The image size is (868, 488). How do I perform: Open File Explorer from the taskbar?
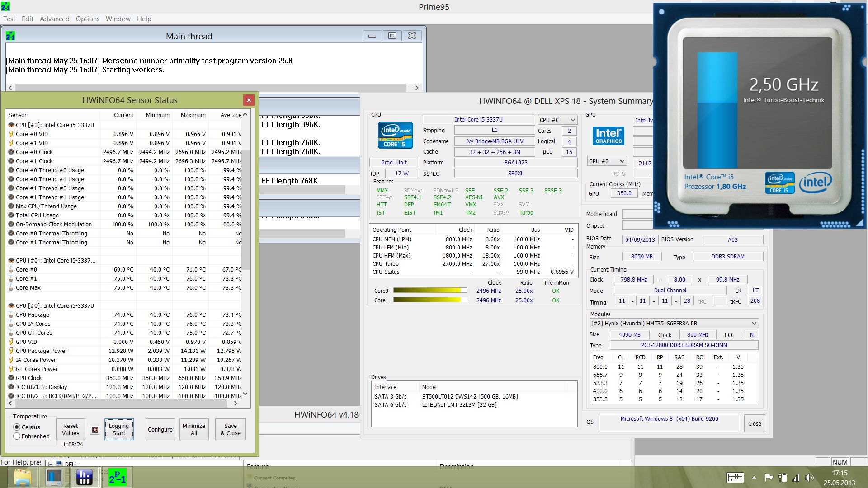[x=23, y=477]
